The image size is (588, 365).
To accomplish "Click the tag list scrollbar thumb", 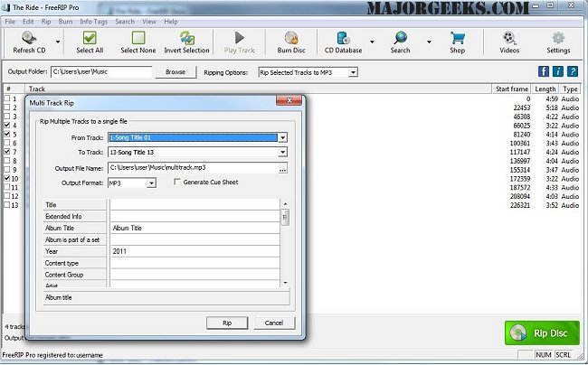I will (285, 217).
